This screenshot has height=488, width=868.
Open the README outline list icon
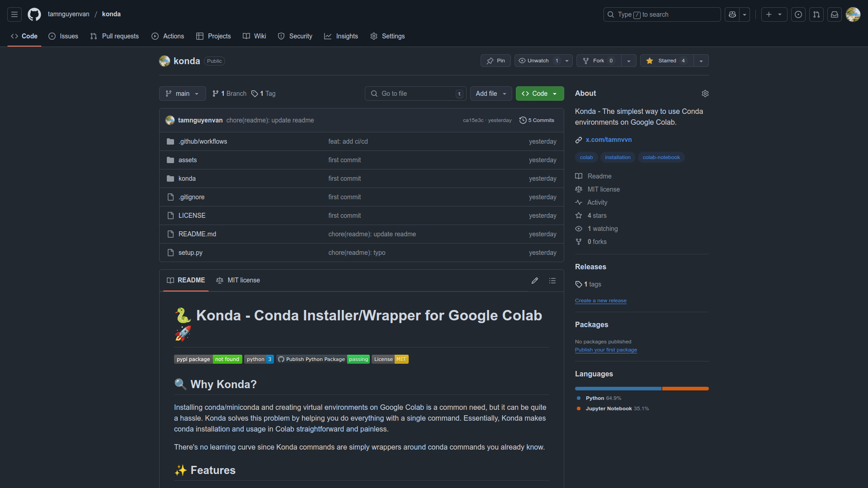552,281
